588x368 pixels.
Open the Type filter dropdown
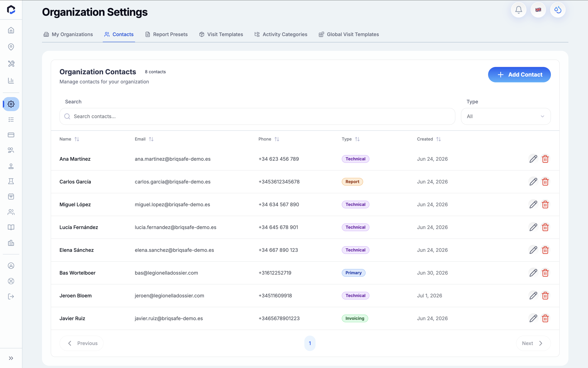coord(506,116)
